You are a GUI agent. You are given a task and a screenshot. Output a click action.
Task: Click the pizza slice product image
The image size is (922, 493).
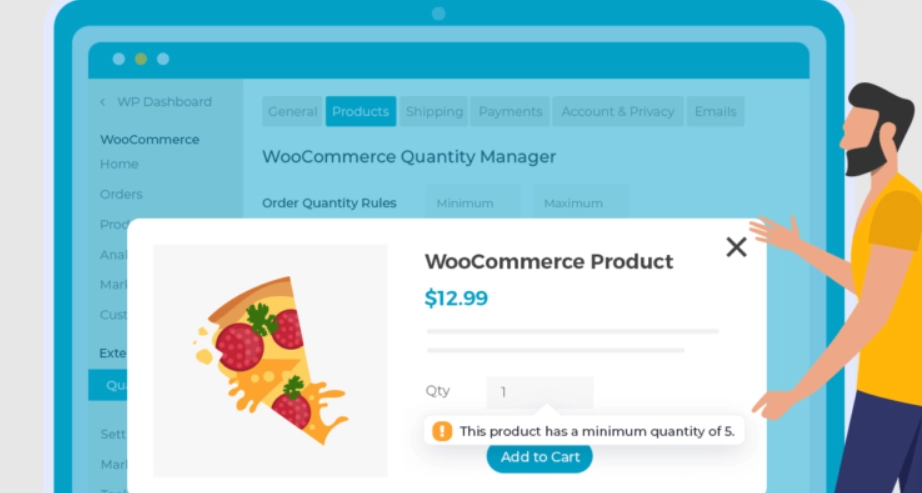pos(270,360)
